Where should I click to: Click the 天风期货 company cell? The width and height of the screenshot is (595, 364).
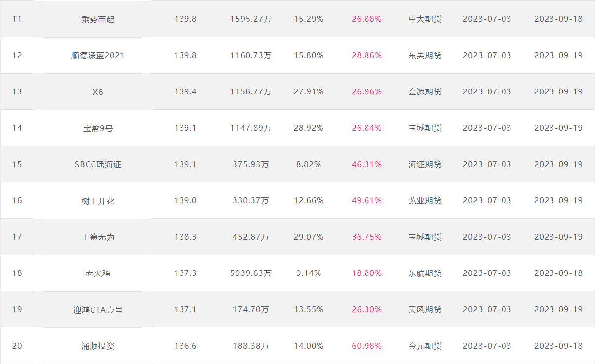425,310
